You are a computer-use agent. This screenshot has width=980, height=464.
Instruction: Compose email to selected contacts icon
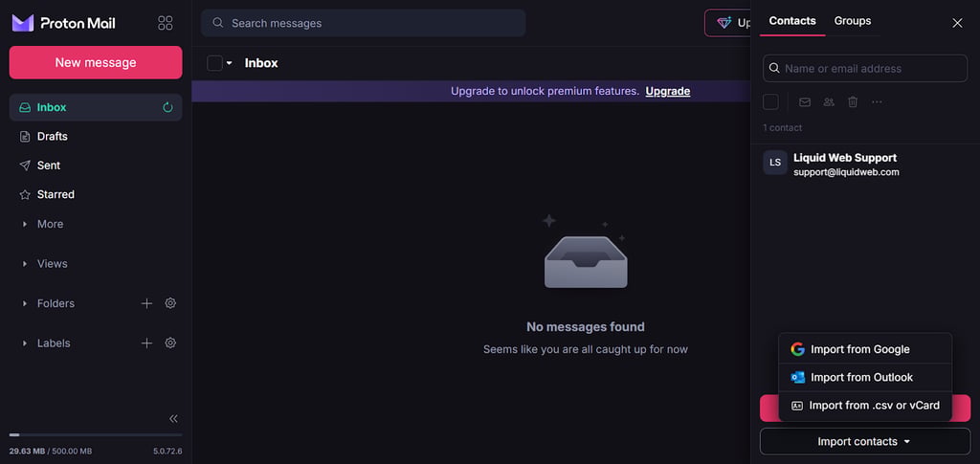[805, 101]
